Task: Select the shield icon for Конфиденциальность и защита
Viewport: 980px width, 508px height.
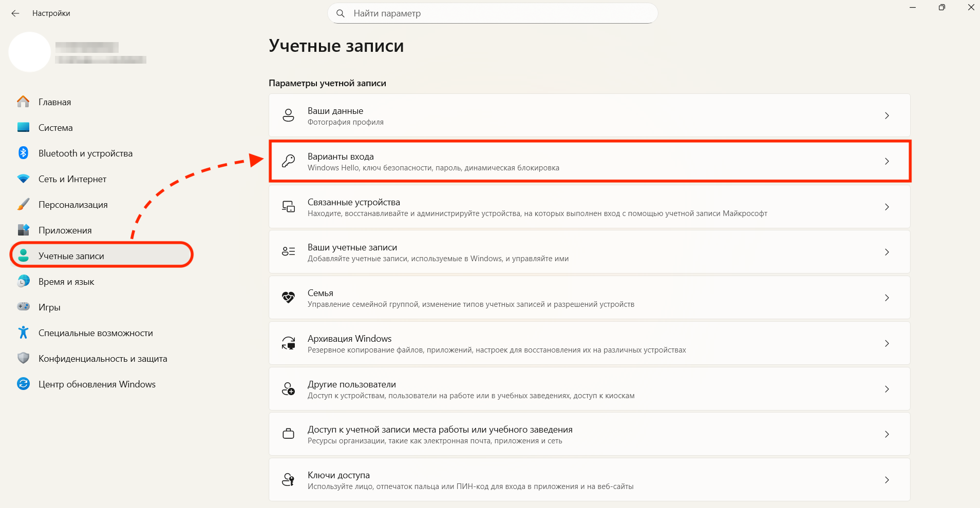Action: coord(23,358)
